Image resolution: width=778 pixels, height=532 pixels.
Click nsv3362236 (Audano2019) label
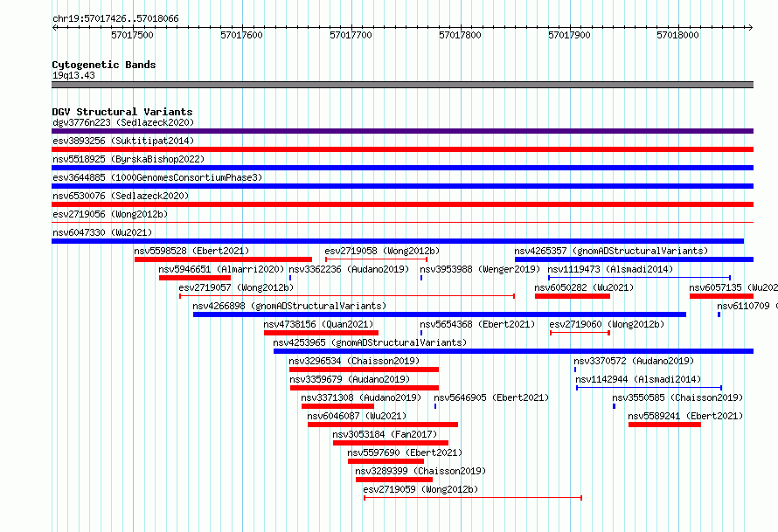pyautogui.click(x=349, y=269)
